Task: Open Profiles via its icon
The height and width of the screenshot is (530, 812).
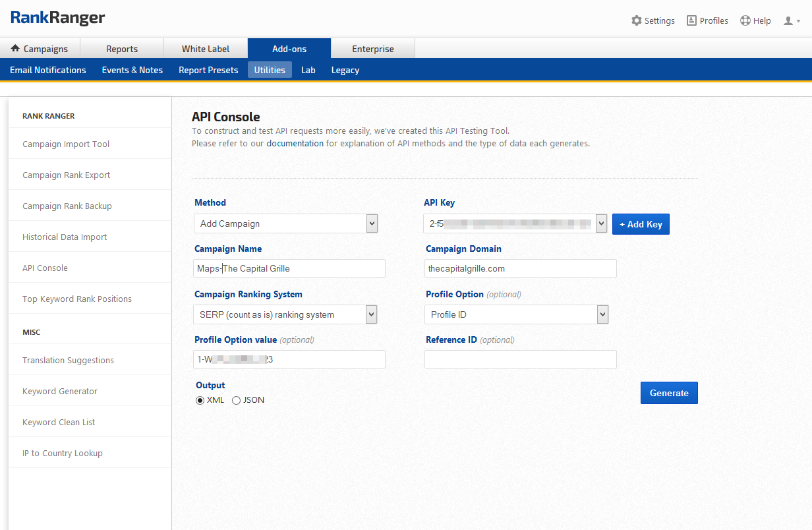Action: [691, 20]
